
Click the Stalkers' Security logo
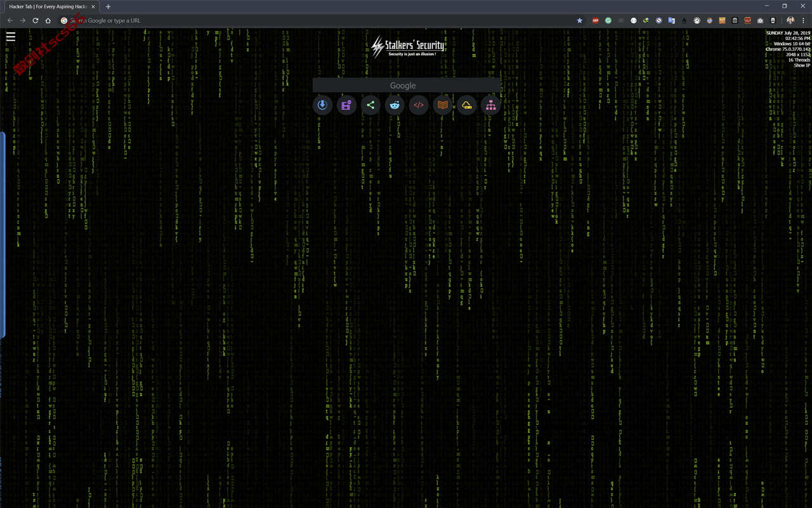(x=407, y=46)
